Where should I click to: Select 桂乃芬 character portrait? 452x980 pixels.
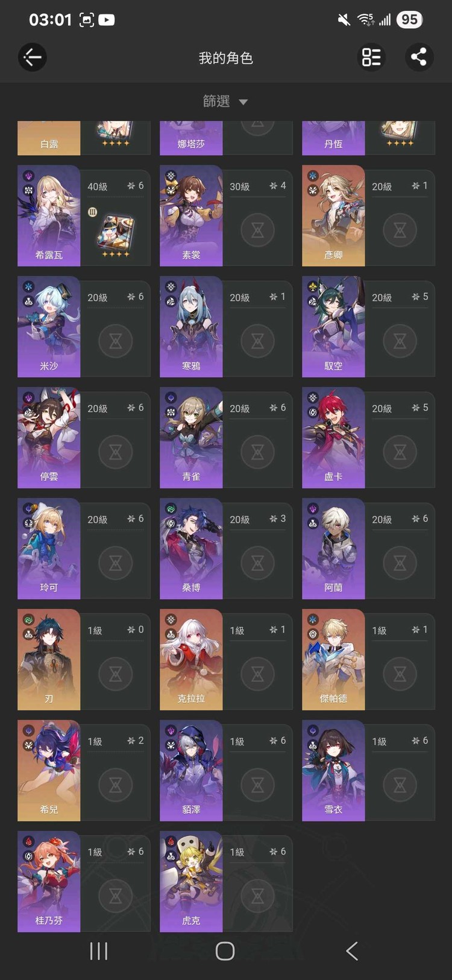click(49, 881)
